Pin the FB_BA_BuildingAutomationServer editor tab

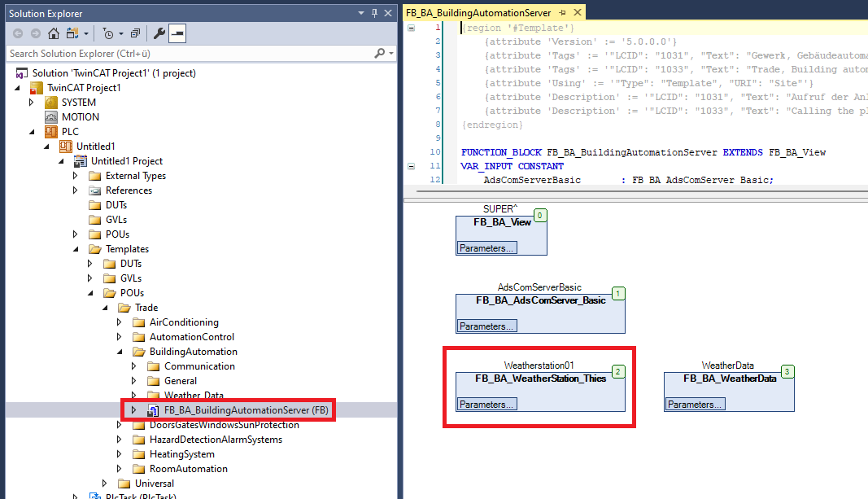pyautogui.click(x=563, y=13)
